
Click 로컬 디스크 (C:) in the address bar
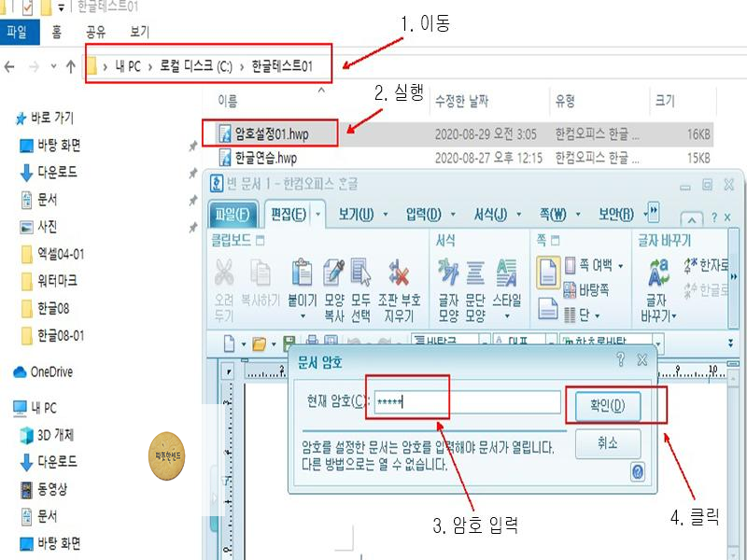click(x=195, y=65)
